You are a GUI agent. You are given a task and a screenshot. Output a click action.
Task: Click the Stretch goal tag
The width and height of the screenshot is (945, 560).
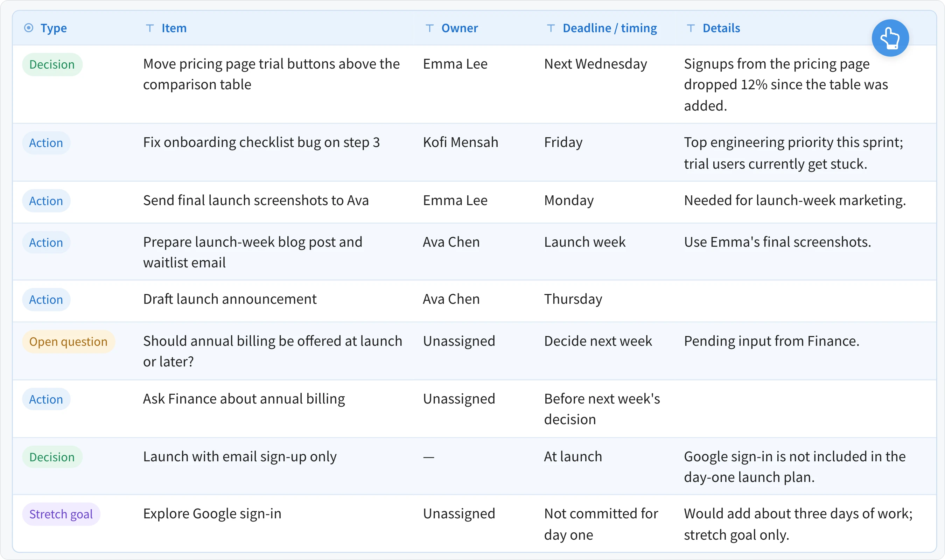click(x=61, y=514)
